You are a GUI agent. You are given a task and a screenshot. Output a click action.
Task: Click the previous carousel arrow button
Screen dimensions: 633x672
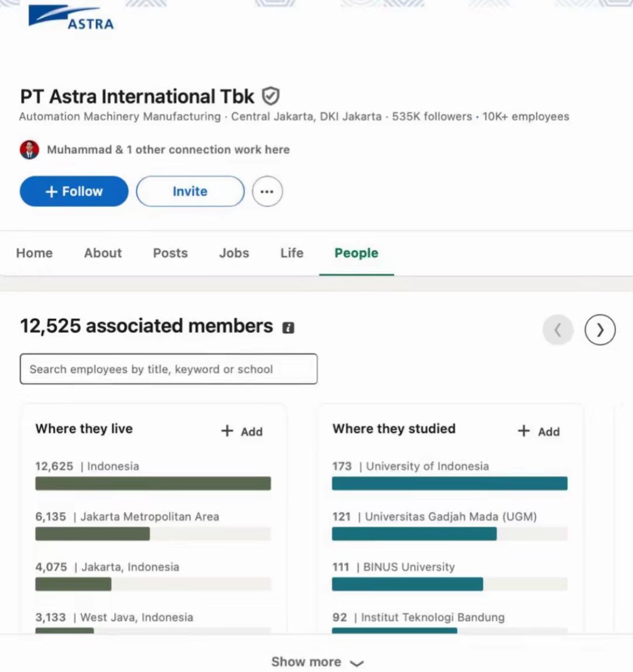[x=558, y=330]
